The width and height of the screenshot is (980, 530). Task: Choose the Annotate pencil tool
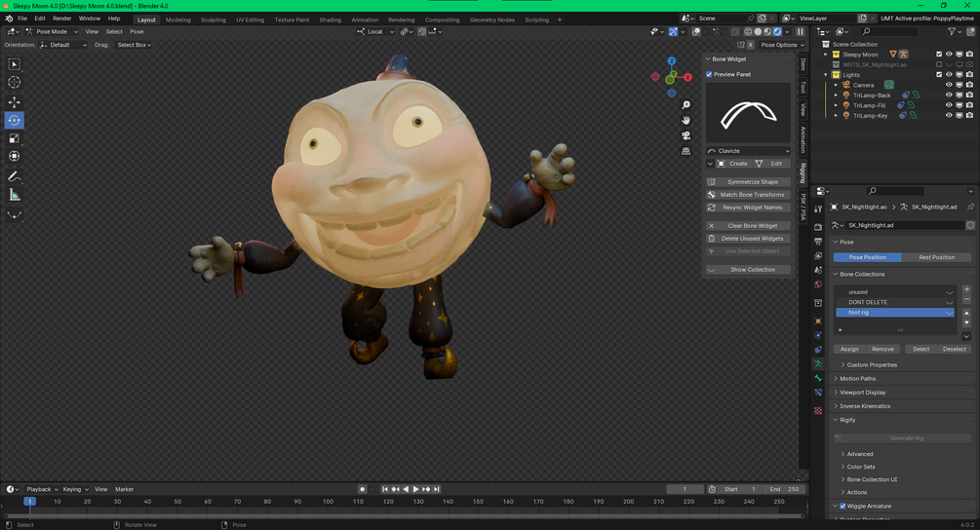click(15, 176)
